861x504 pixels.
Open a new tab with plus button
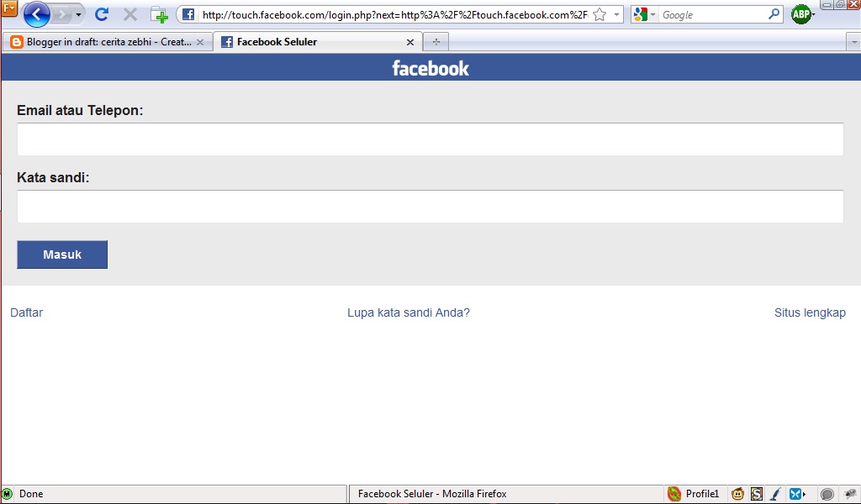pyautogui.click(x=436, y=42)
